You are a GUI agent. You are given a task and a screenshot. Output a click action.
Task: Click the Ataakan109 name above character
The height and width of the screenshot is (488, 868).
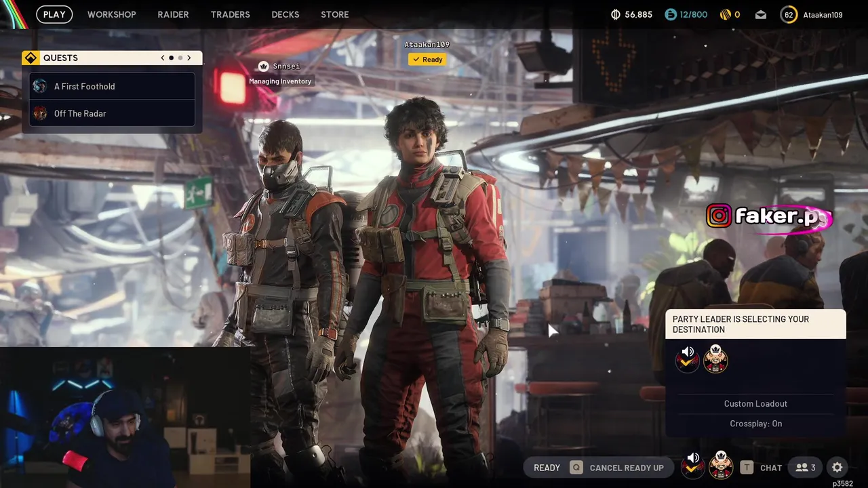[427, 44]
